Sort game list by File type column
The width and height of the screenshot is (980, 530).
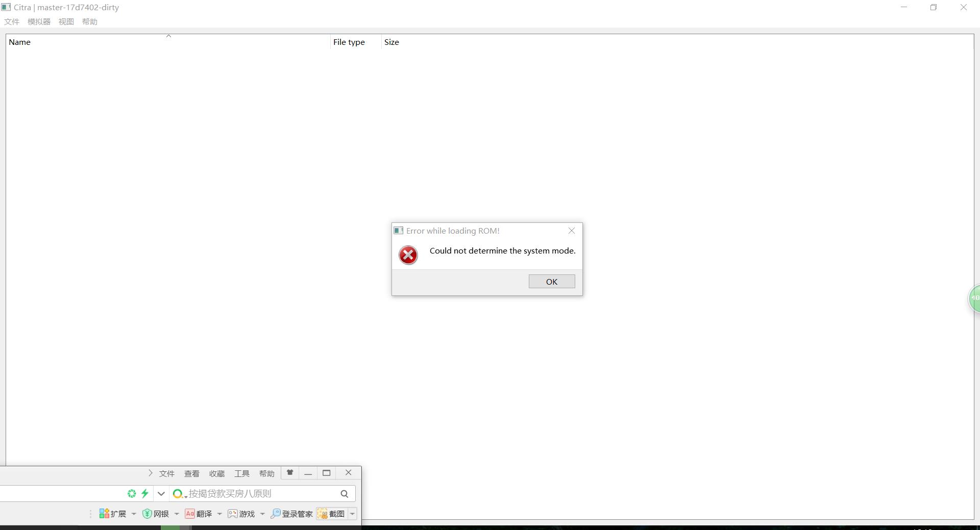pos(356,42)
